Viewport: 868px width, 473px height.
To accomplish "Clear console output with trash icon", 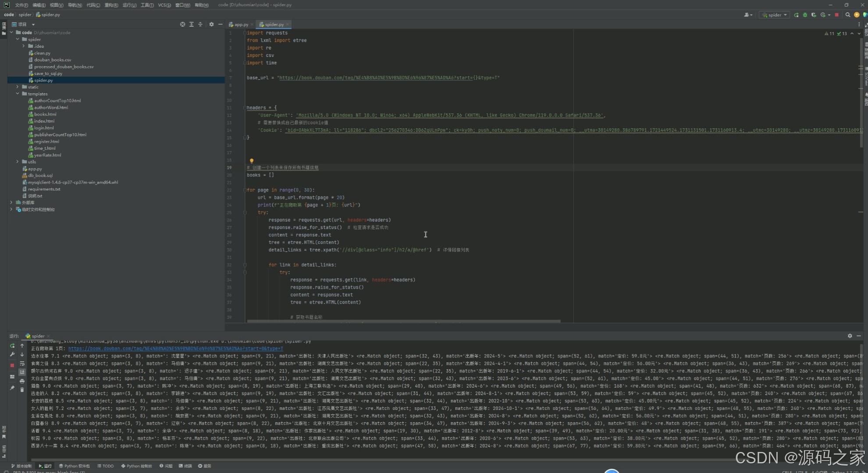I will [x=22, y=390].
